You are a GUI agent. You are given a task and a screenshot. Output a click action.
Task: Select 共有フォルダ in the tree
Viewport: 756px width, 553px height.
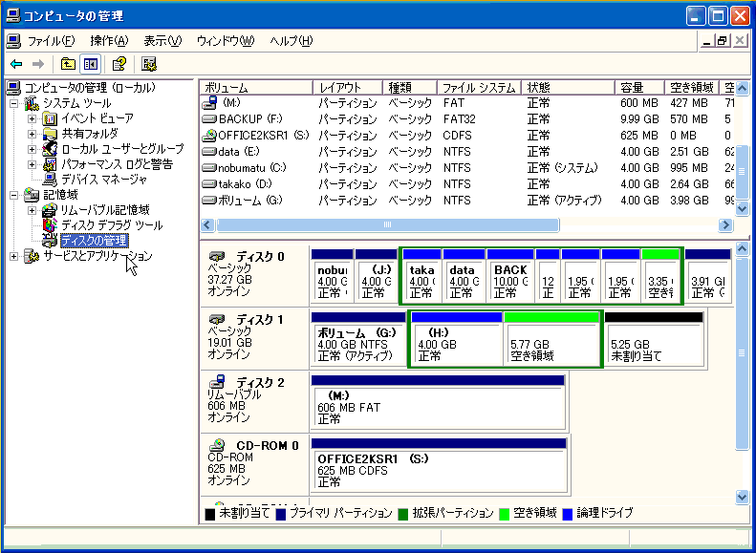click(x=89, y=134)
